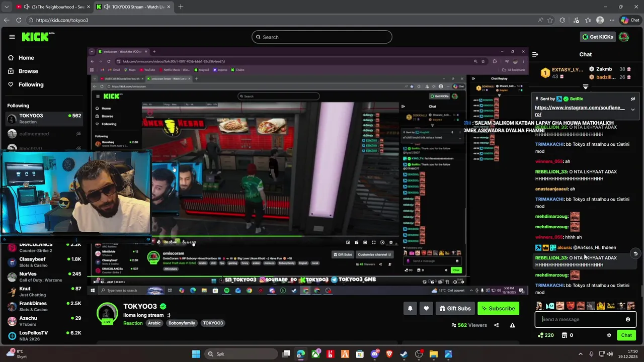Screen dimensions: 644x362
Task: Open Classybeef channel in sidebar
Action: tap(44, 262)
